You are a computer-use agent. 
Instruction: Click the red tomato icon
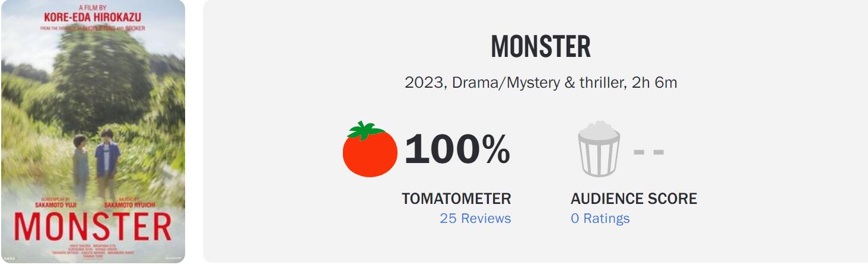pyautogui.click(x=370, y=149)
